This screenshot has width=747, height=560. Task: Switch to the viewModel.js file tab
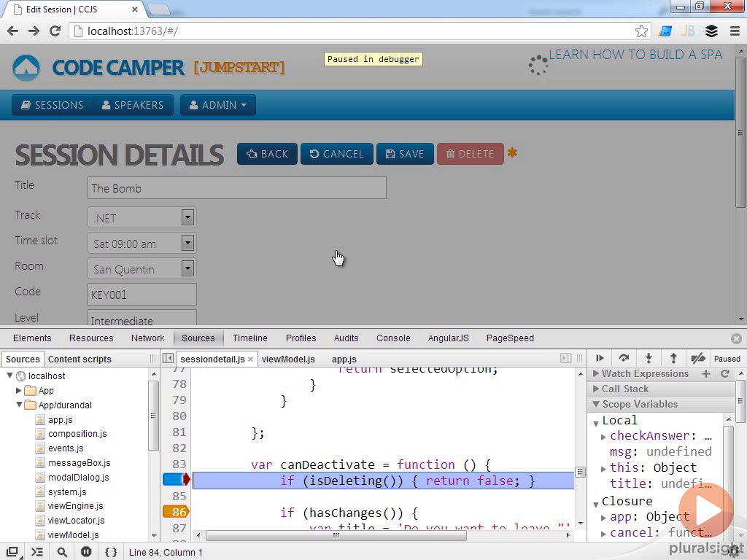pos(288,359)
